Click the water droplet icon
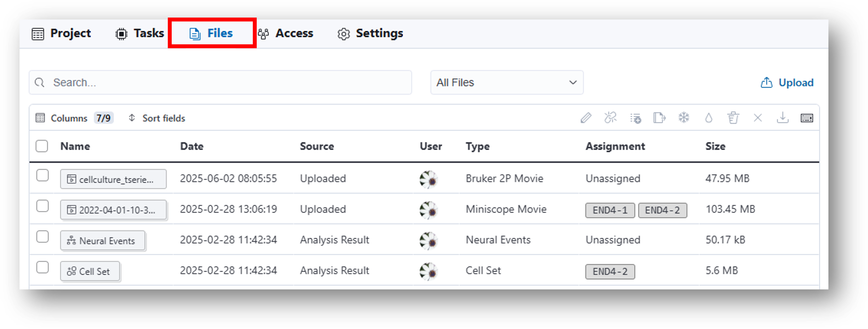 709,118
